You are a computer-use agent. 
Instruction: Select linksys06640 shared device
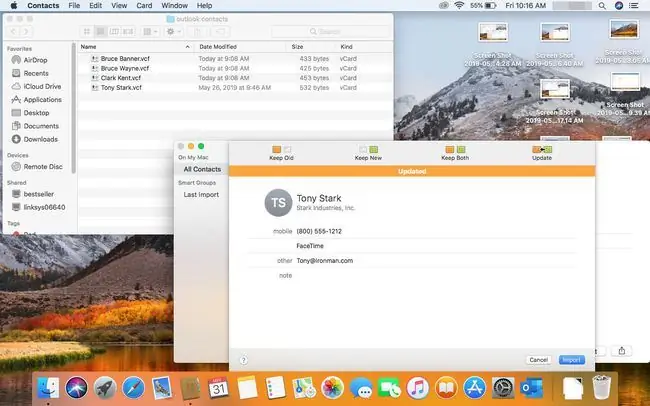pos(44,207)
